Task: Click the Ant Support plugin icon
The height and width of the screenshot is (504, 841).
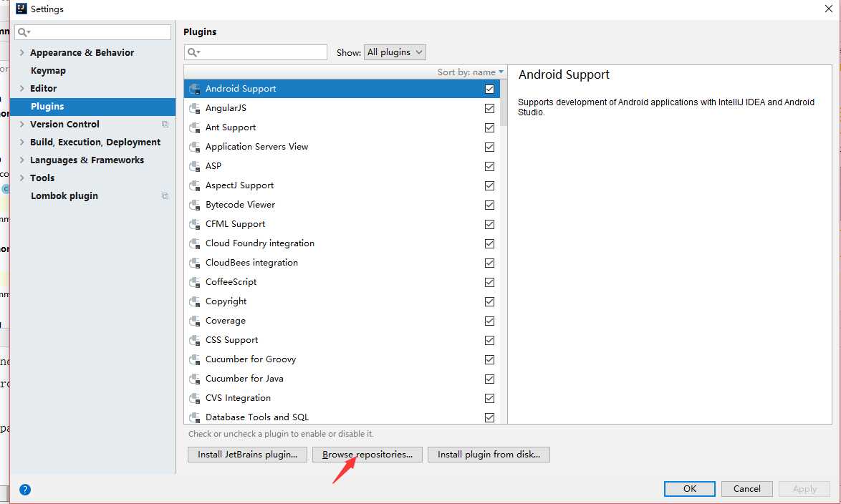Action: 196,127
